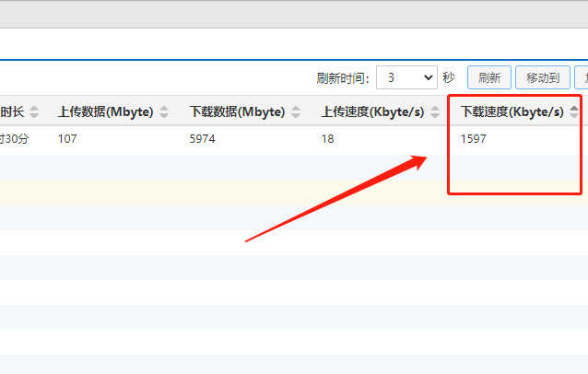This screenshot has height=374, width=588.
Task: Click the 下载数据(Mbyte) column header text
Action: [x=238, y=111]
